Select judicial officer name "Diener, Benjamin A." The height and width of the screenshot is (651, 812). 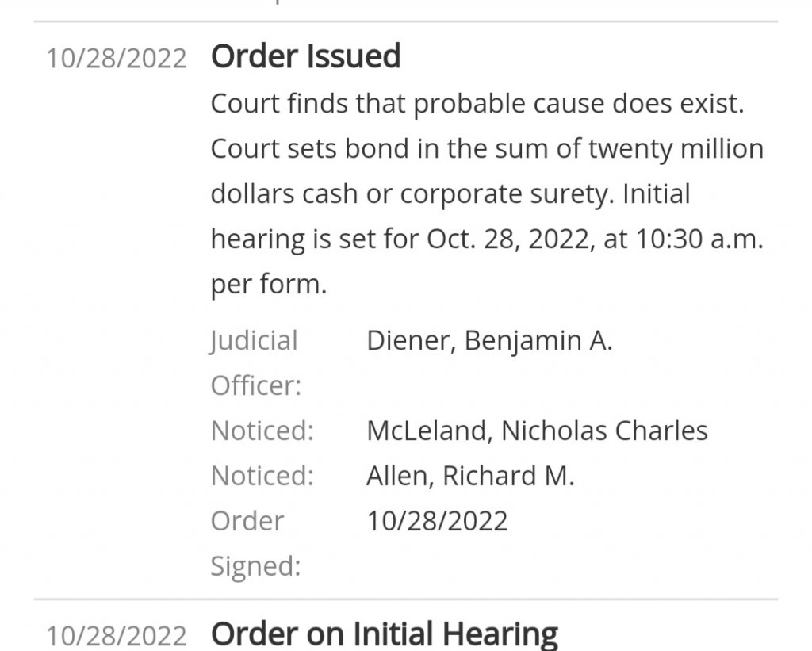[x=489, y=341]
